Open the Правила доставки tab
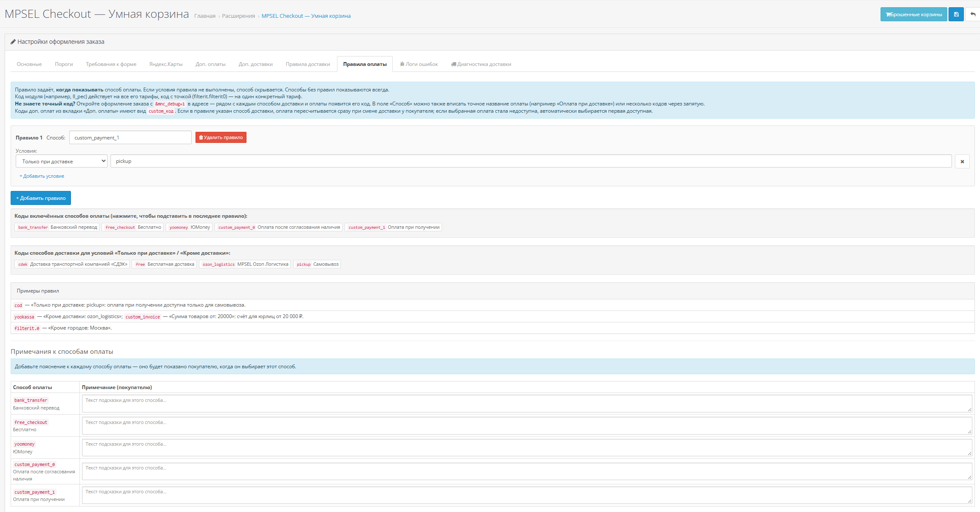Screen dimensions: 980x512 308,64
